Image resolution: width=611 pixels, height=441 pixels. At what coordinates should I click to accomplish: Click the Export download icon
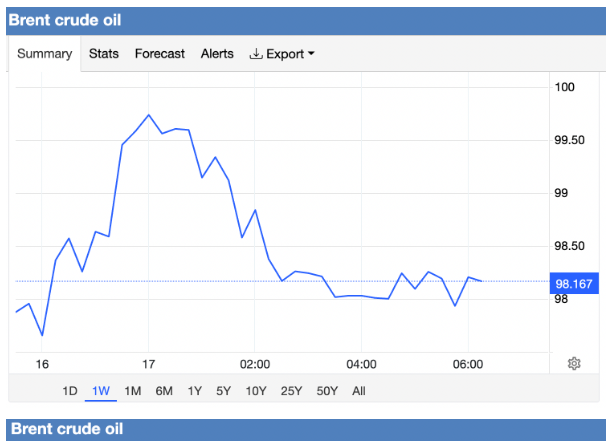click(255, 54)
